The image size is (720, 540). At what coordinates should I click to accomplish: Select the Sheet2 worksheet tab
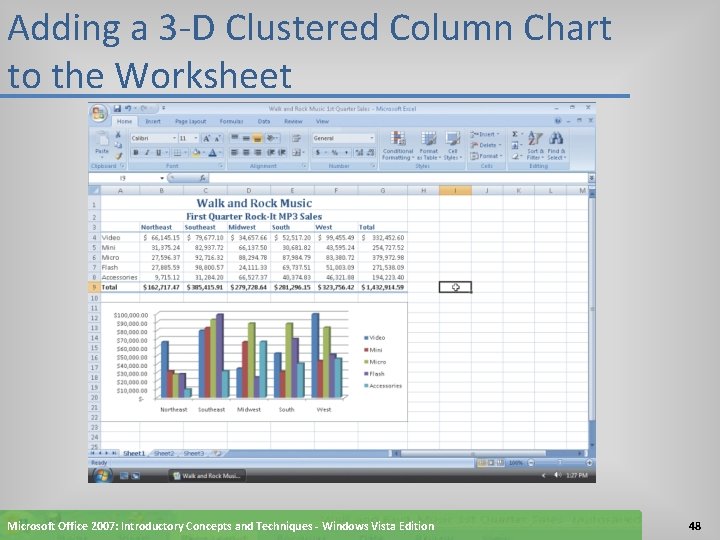[164, 454]
